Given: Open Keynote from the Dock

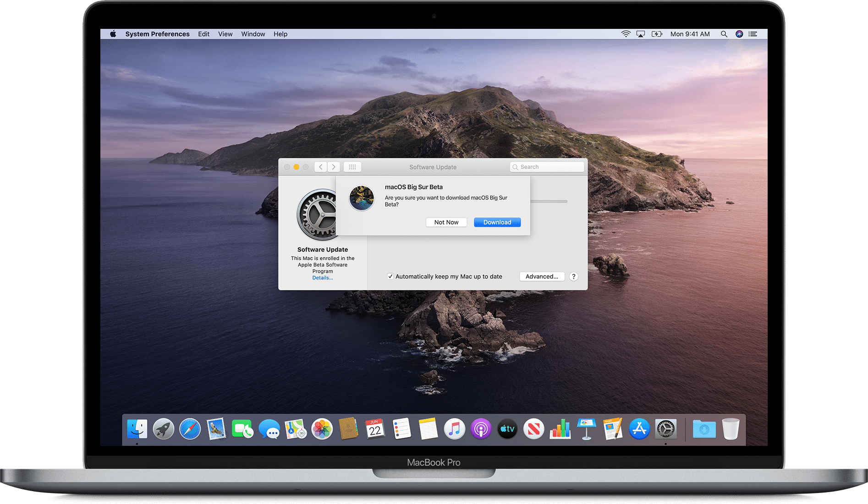Looking at the screenshot, I should [587, 429].
